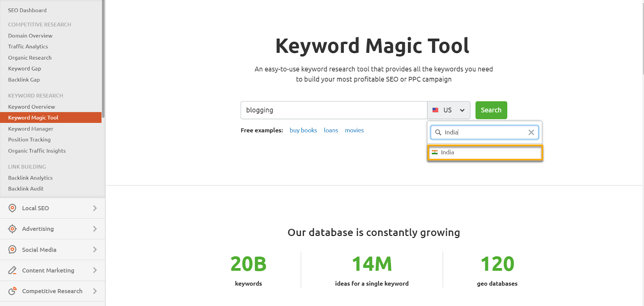Expand the Competitive Research section chevron
The height and width of the screenshot is (306, 644).
95,291
